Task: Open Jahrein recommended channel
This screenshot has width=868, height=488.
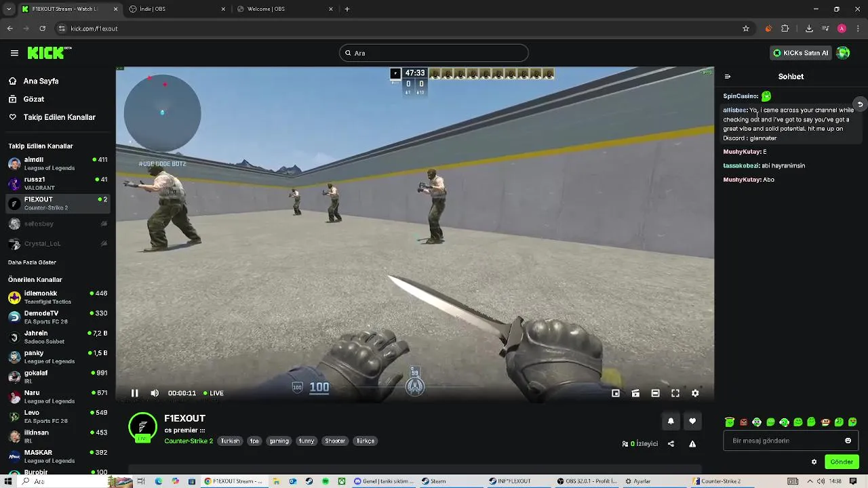Action: 58,337
